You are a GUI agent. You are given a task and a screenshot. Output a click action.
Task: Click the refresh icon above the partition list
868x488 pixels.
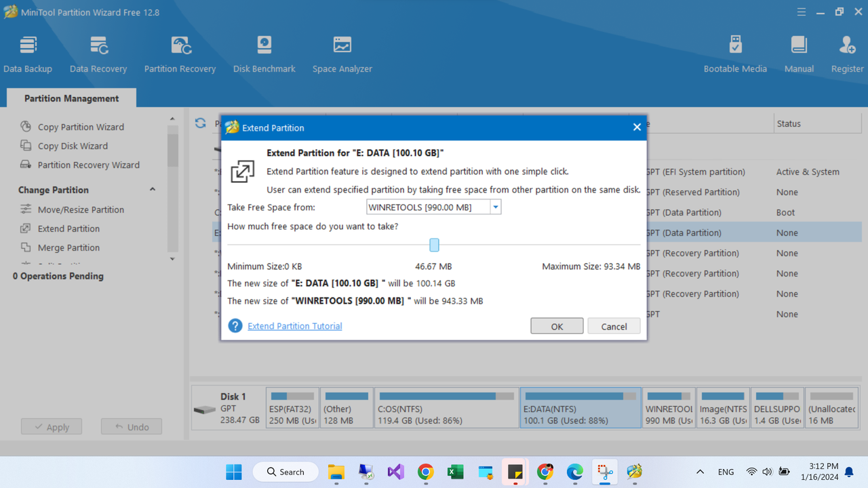(200, 123)
